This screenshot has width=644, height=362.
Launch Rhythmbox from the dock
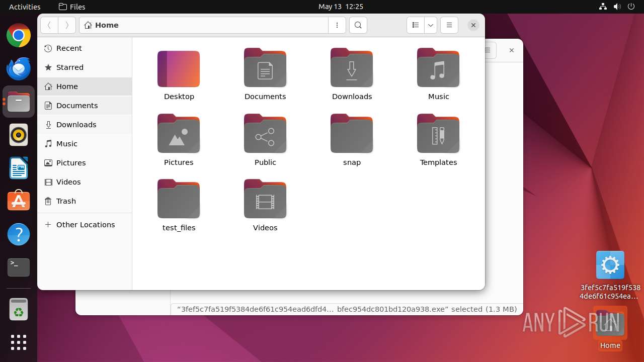point(19,135)
